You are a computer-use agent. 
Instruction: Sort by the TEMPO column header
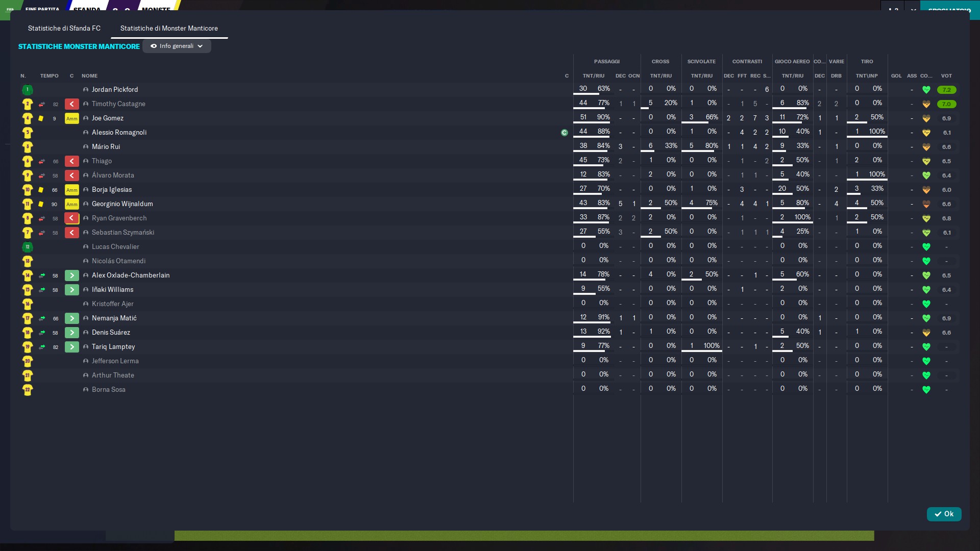tap(49, 76)
